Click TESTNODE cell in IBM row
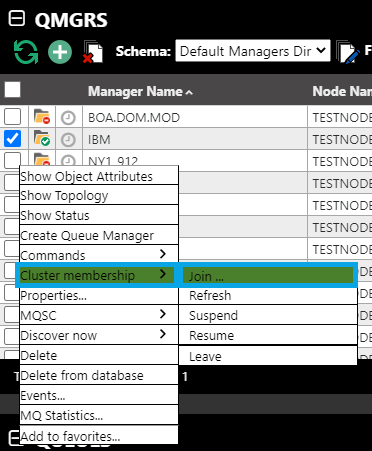This screenshot has width=372, height=451. [340, 139]
